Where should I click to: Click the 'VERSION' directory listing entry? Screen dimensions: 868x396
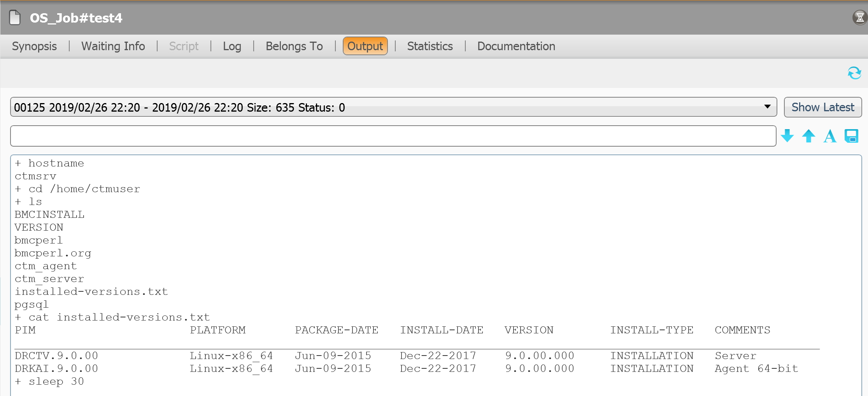(39, 227)
